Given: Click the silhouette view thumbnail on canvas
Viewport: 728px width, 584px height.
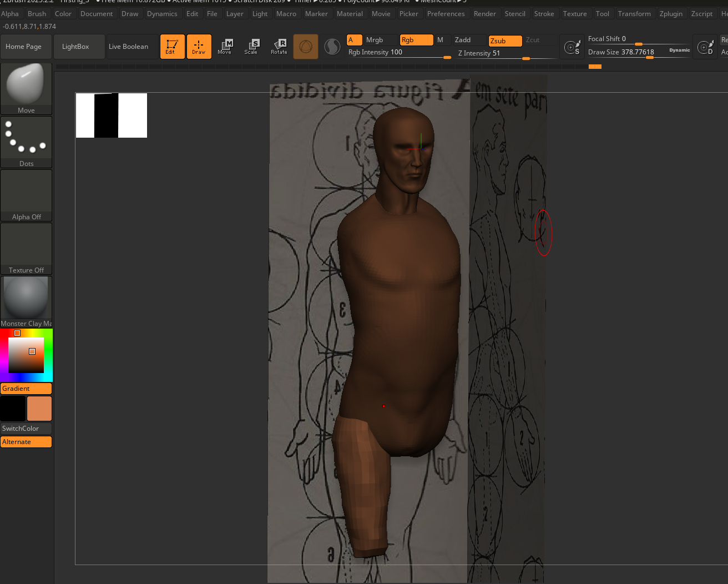Looking at the screenshot, I should tap(112, 115).
